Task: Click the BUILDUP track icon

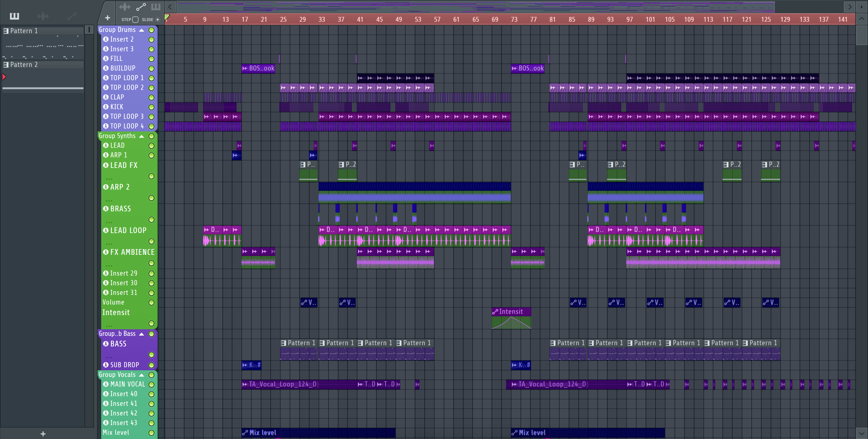Action: pos(106,68)
